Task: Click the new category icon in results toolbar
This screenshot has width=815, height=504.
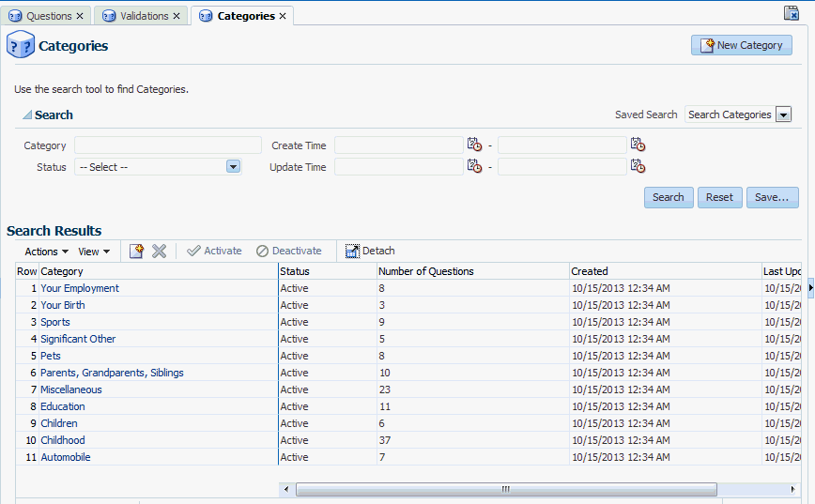Action: pos(136,251)
